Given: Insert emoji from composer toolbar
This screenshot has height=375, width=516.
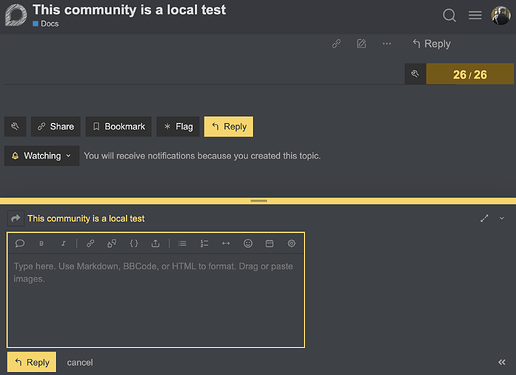Looking at the screenshot, I should (248, 243).
